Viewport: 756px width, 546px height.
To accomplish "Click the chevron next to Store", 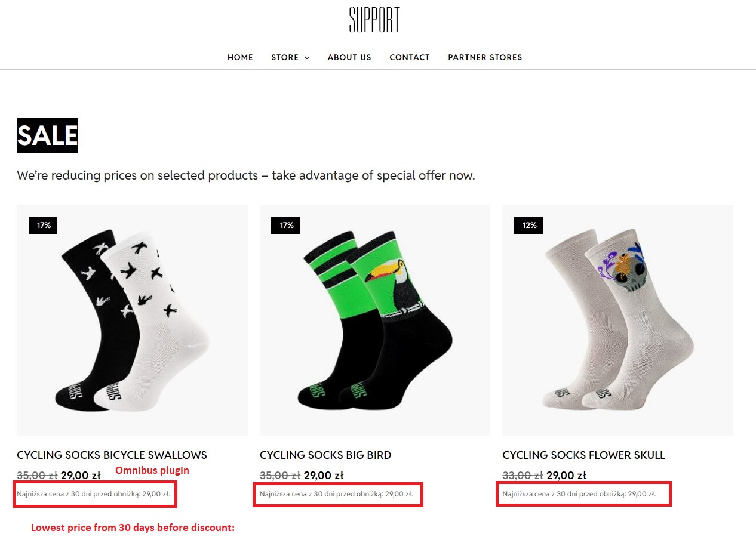I will pos(307,58).
